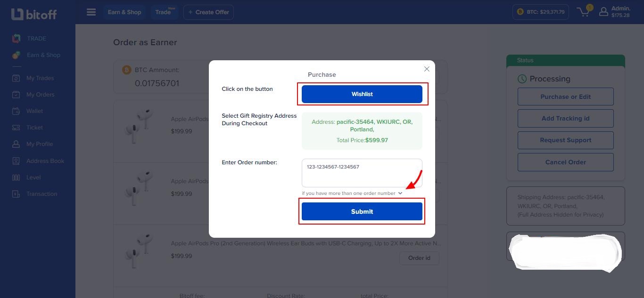Click Add Tracking id button

tap(565, 119)
